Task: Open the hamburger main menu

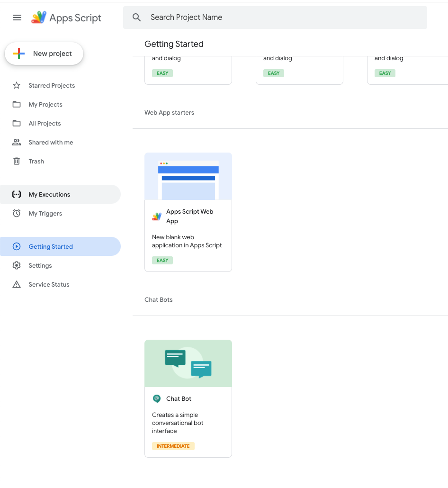Action: point(17,18)
